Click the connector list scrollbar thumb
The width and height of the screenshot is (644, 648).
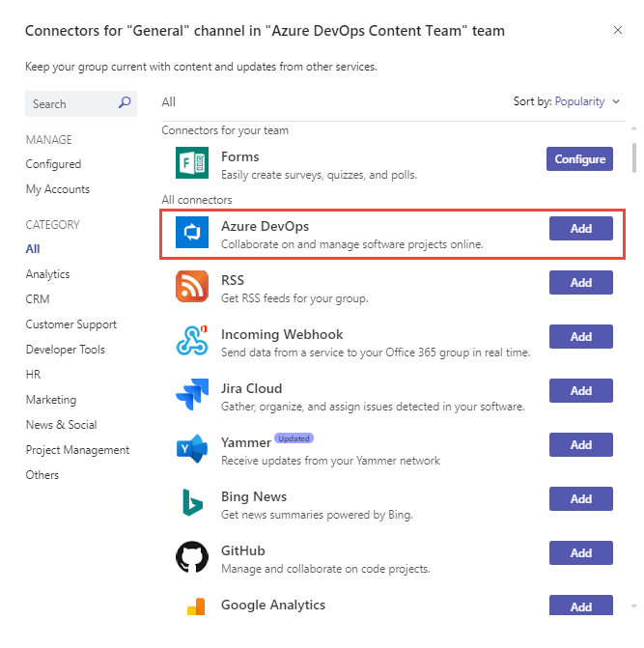click(634, 157)
